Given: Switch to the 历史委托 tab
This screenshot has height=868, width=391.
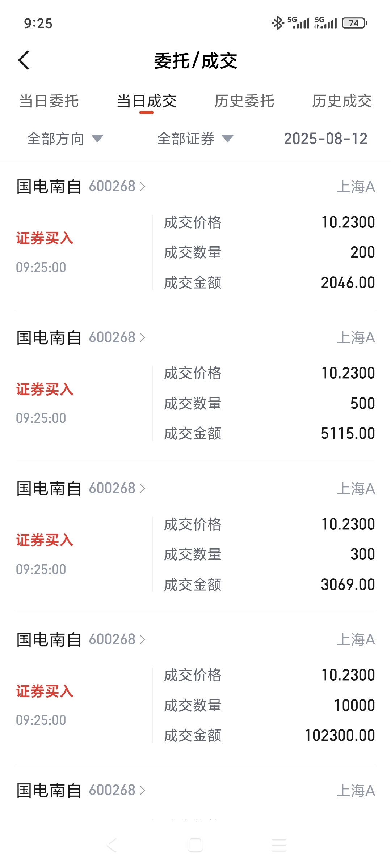Looking at the screenshot, I should (244, 101).
